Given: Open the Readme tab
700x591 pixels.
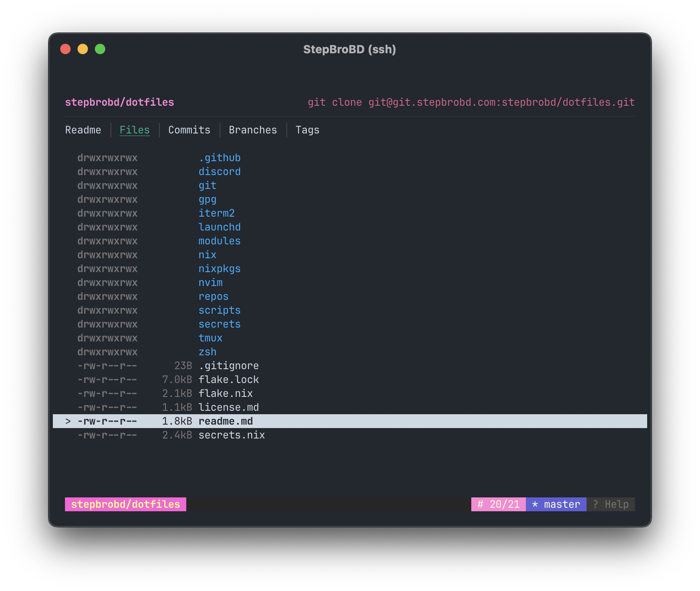Looking at the screenshot, I should pos(83,130).
